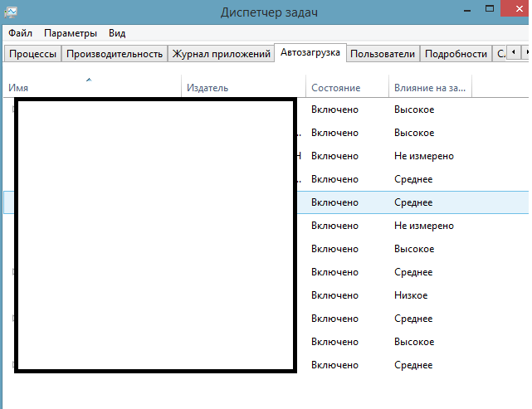532x409 pixels.
Task: Click Включено in the highlighted row
Action: pyautogui.click(x=334, y=202)
